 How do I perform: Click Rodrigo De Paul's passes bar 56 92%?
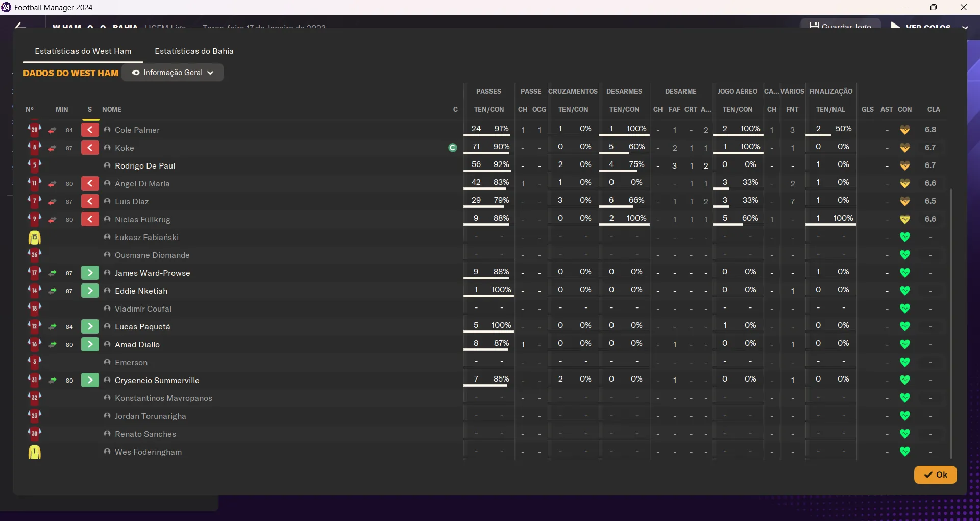click(x=488, y=165)
